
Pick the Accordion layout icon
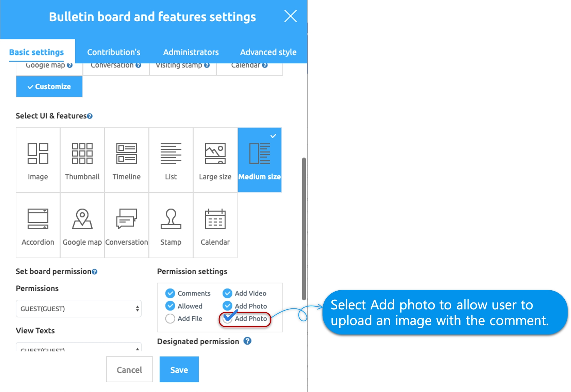click(38, 225)
